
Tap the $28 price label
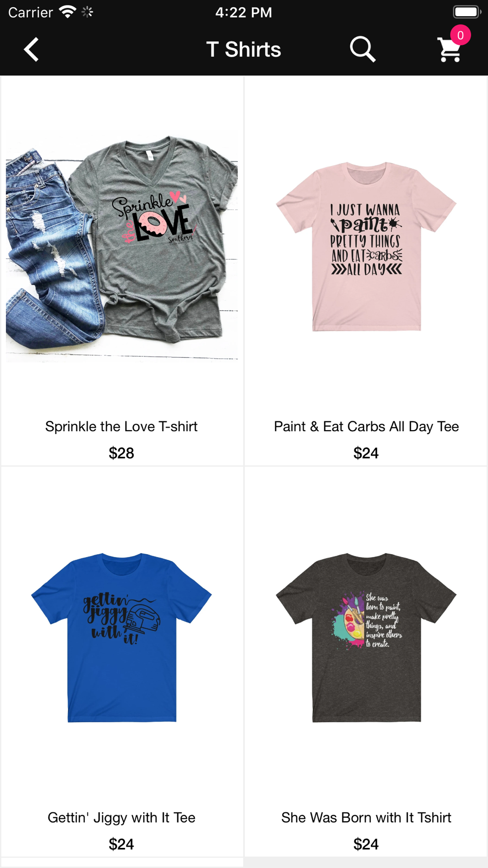[x=122, y=453]
